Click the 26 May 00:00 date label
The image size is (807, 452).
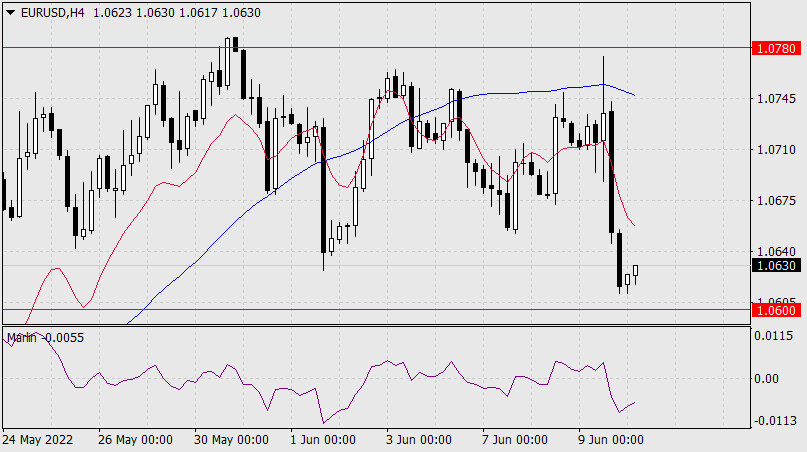[135, 440]
